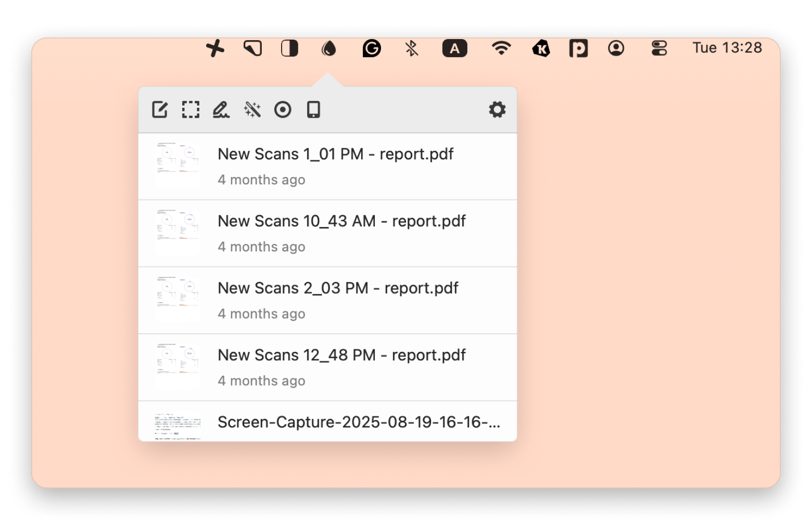Screen dimensions: 812x530
Task: Click the account circle menu bar icon
Action: (x=616, y=49)
